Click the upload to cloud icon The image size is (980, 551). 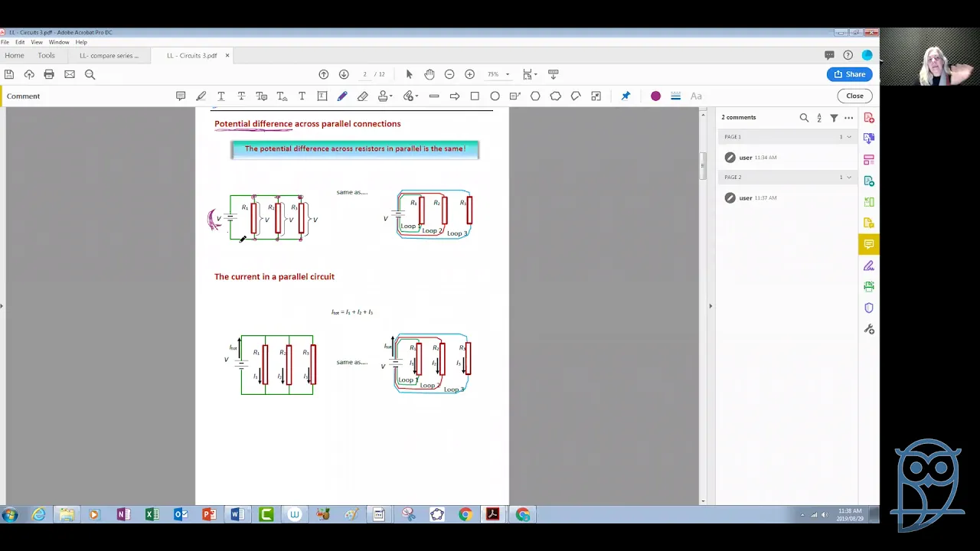tap(29, 74)
